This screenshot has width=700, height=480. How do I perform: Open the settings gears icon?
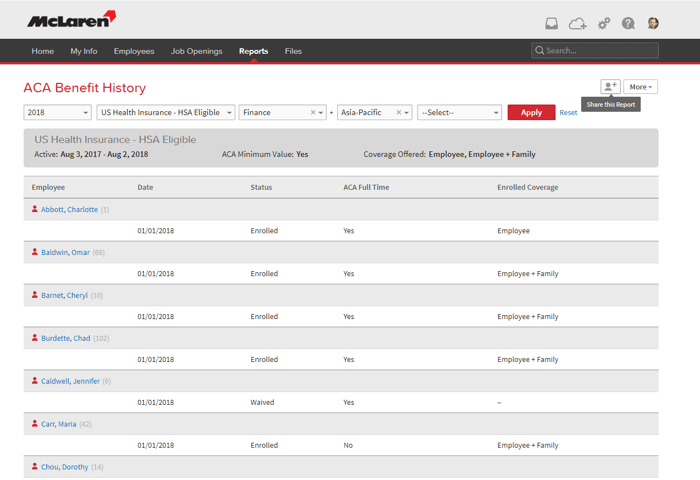click(x=604, y=23)
